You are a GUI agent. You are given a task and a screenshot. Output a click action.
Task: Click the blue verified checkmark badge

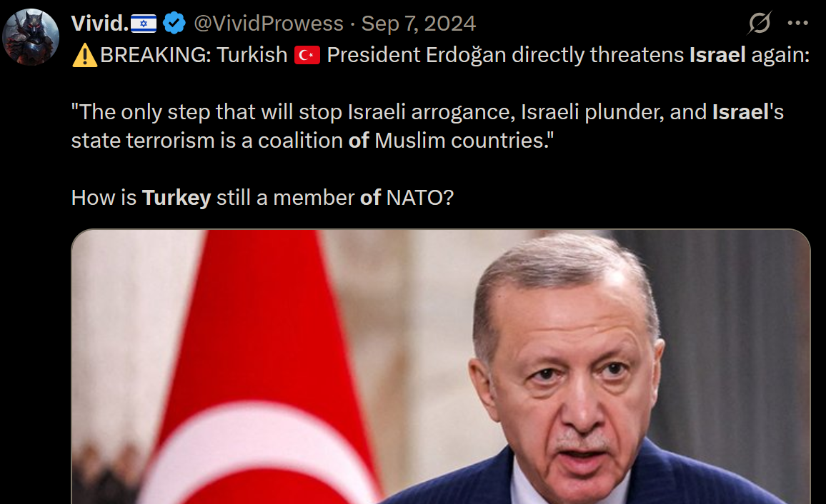click(174, 23)
